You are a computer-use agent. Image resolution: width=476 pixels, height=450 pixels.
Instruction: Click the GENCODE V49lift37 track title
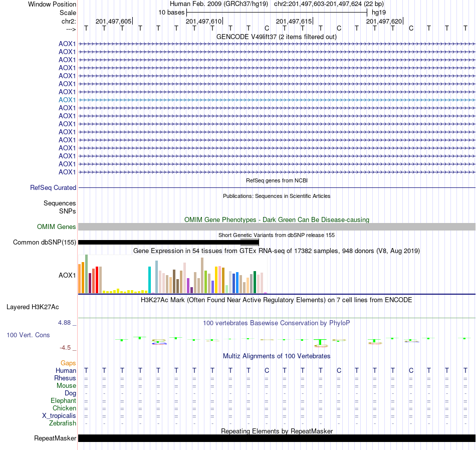[x=276, y=37]
